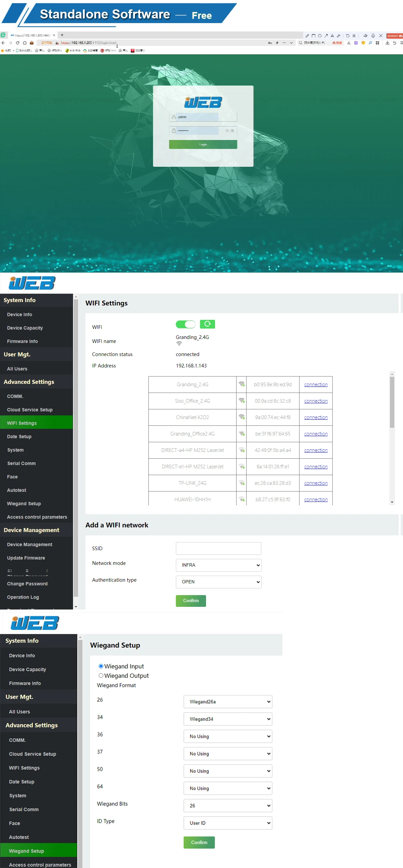
Task: Select the pencil annotation tool
Action: 307,36
